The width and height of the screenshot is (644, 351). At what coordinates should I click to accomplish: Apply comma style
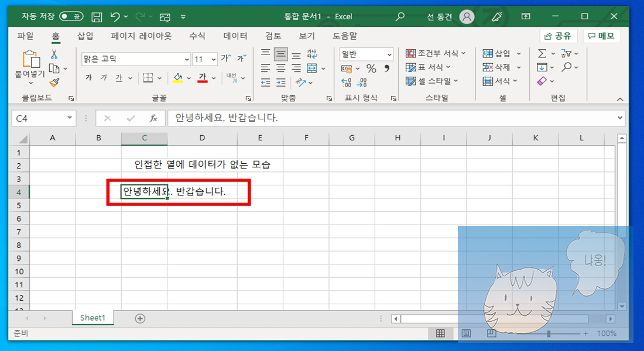tap(387, 68)
